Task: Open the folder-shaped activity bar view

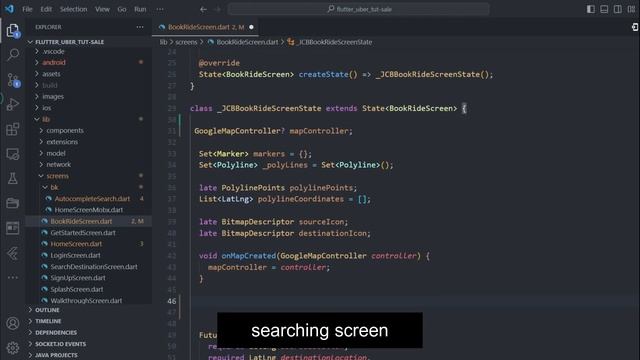Action: coord(13,203)
